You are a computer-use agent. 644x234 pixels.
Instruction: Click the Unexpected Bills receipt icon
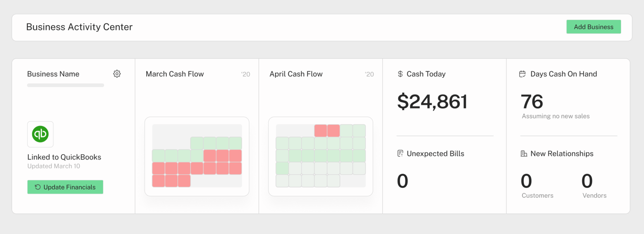[400, 154]
